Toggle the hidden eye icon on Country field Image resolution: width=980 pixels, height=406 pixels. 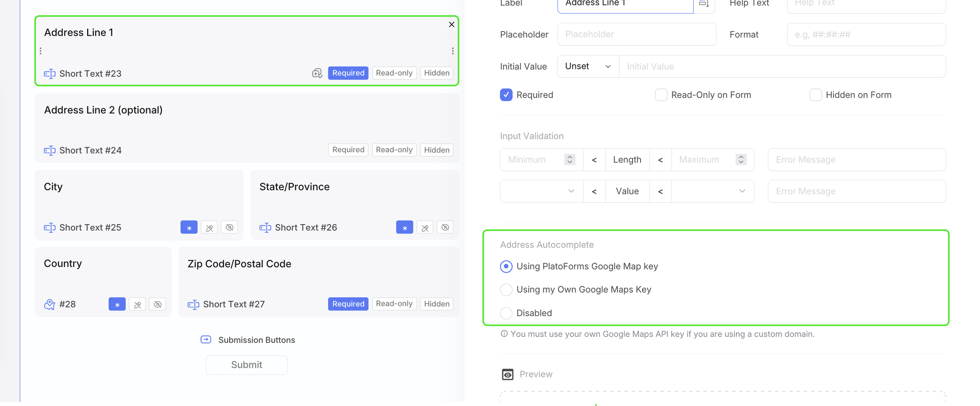click(157, 304)
